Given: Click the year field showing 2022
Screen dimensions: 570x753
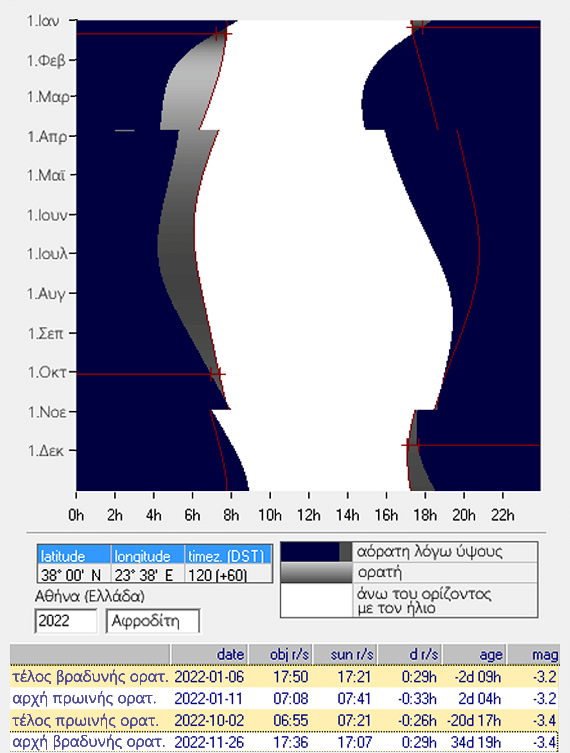Looking at the screenshot, I should tap(66, 621).
